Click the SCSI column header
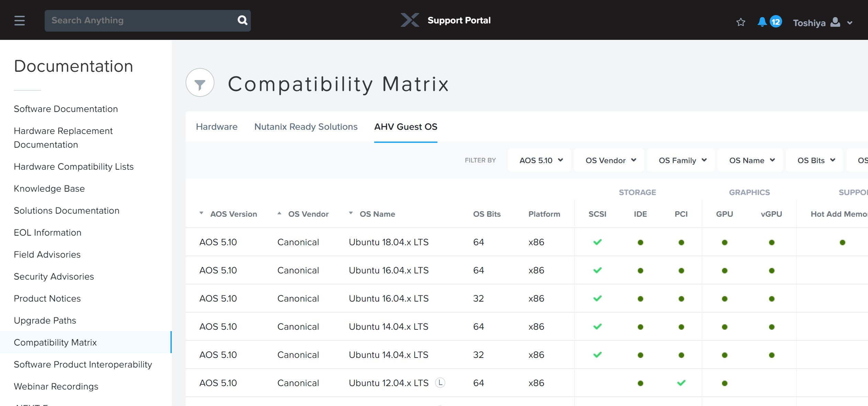This screenshot has width=868, height=406. pyautogui.click(x=598, y=214)
